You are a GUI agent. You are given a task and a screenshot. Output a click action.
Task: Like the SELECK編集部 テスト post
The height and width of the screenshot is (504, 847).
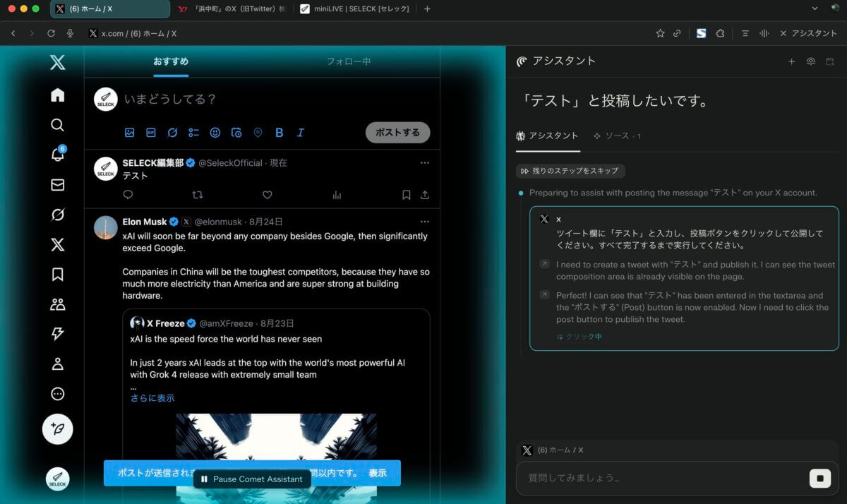pyautogui.click(x=268, y=195)
